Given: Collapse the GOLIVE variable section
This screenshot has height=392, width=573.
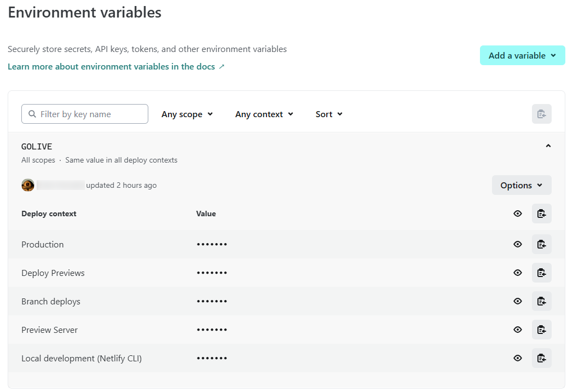Looking at the screenshot, I should click(x=548, y=146).
